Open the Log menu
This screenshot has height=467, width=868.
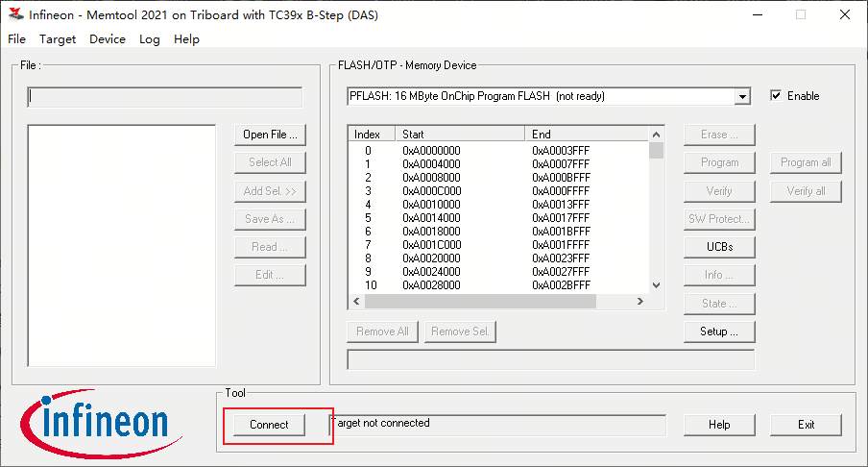click(x=150, y=39)
